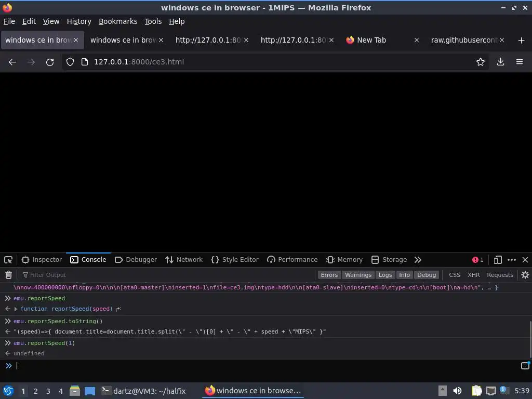Toggle responsive design mode
Screen dimensions: 532x399
click(x=497, y=260)
